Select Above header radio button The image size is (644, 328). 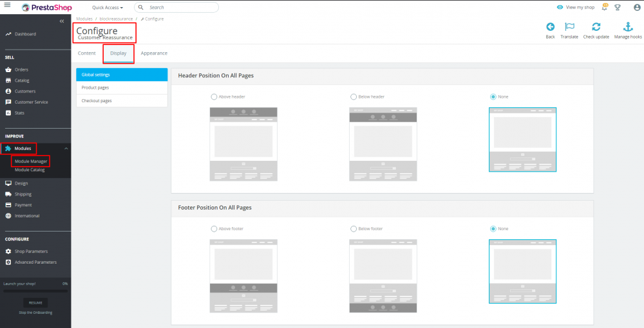pyautogui.click(x=214, y=96)
